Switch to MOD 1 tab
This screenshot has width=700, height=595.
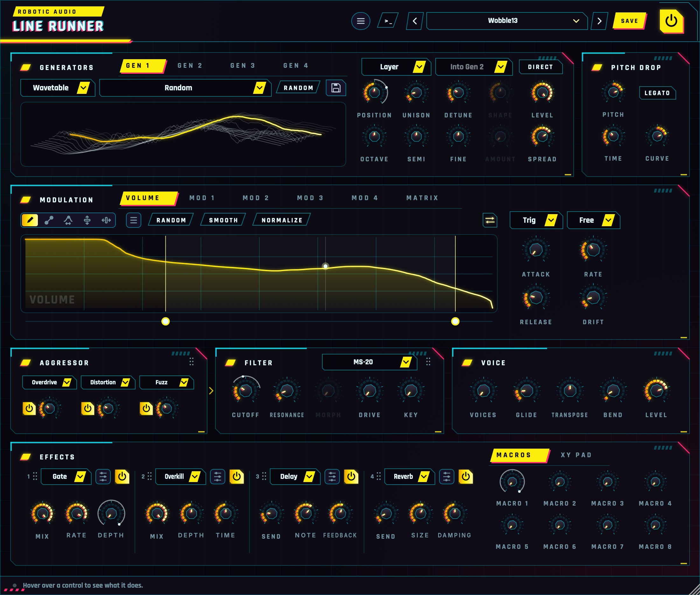[x=202, y=198]
